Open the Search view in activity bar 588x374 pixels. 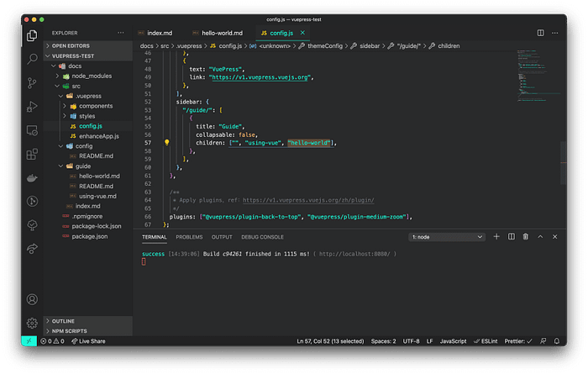(32, 59)
